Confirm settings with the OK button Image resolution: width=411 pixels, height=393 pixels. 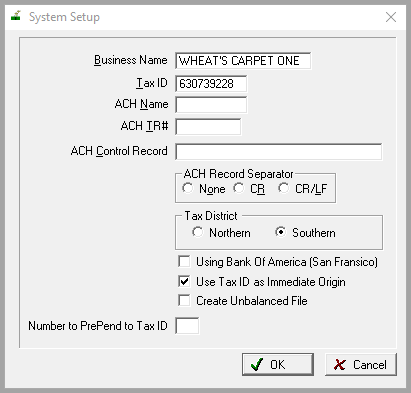click(x=278, y=364)
